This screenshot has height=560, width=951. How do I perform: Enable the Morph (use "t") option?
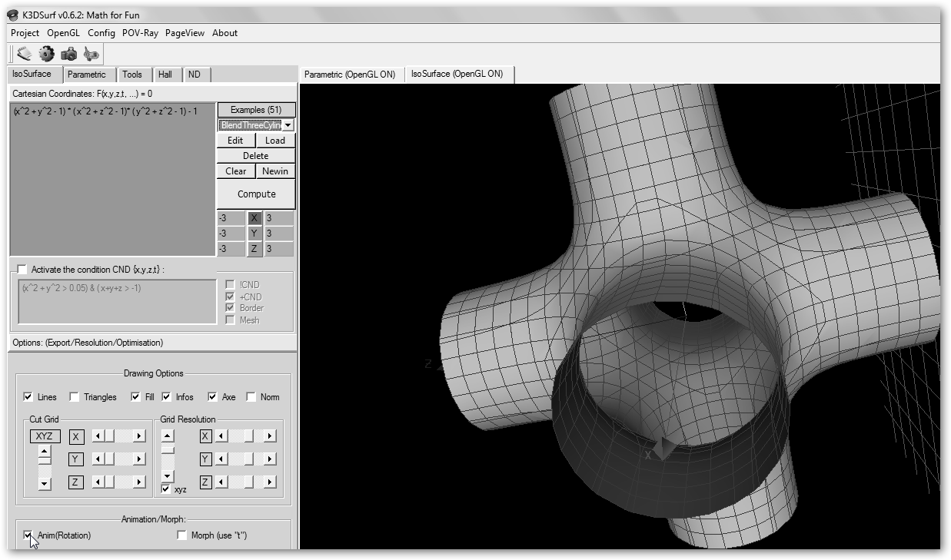point(182,535)
